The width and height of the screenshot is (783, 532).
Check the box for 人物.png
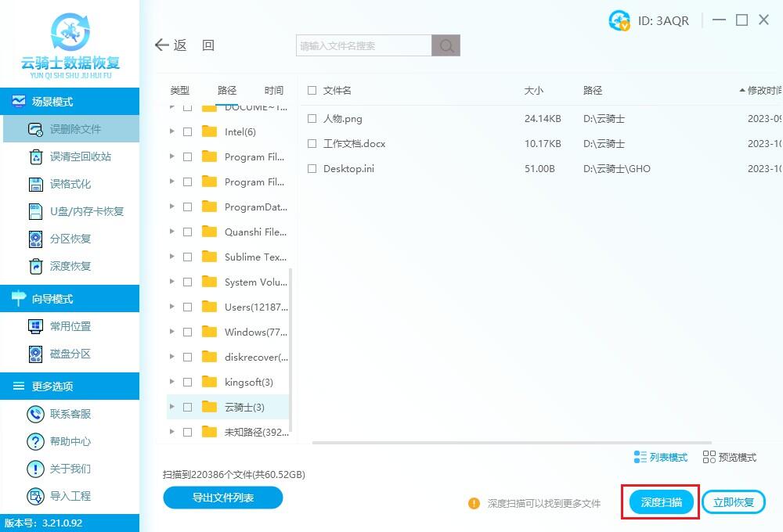pos(312,119)
